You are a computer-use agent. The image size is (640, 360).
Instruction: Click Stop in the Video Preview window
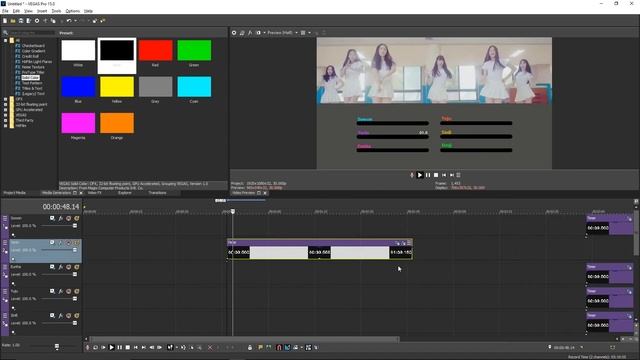click(x=436, y=175)
